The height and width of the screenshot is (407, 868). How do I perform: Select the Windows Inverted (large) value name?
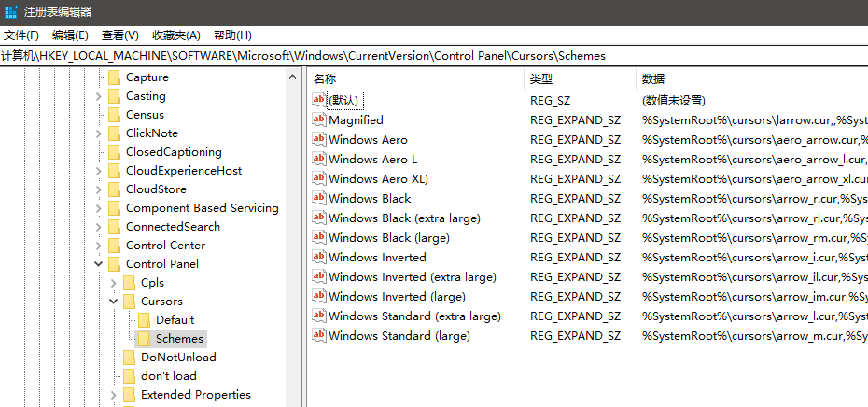pyautogui.click(x=398, y=296)
